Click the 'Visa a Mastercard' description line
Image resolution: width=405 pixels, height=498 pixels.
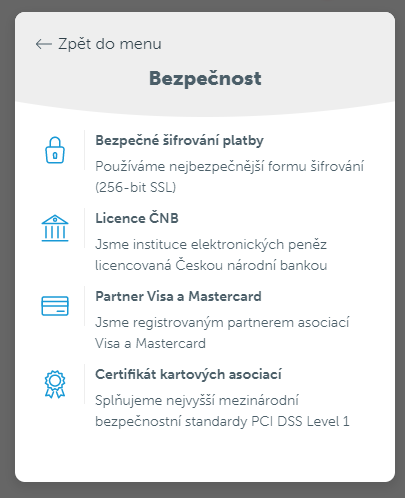point(150,343)
